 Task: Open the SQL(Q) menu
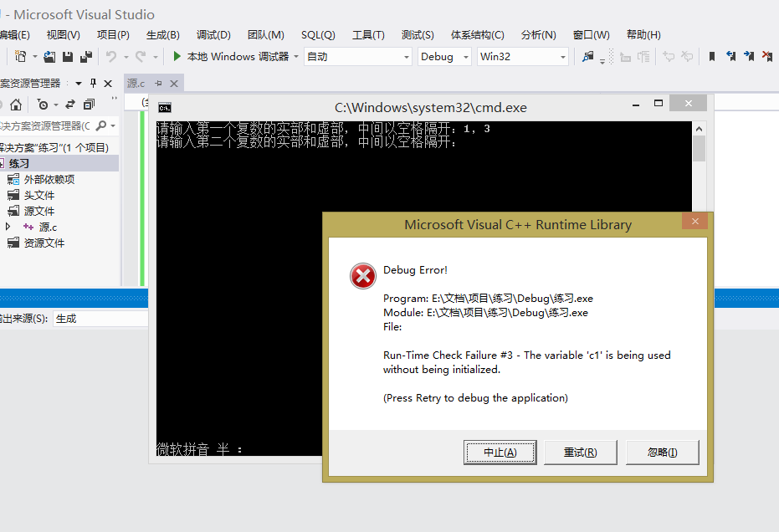(319, 35)
